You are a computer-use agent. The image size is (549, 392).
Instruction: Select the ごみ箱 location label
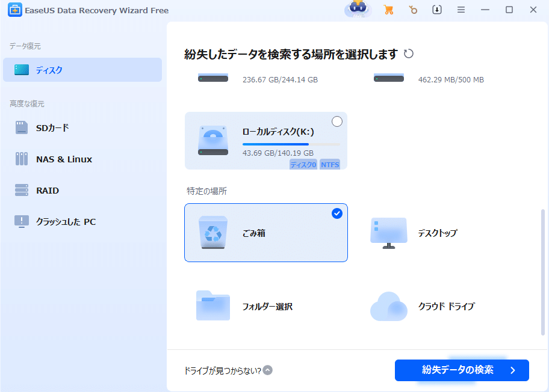point(253,233)
